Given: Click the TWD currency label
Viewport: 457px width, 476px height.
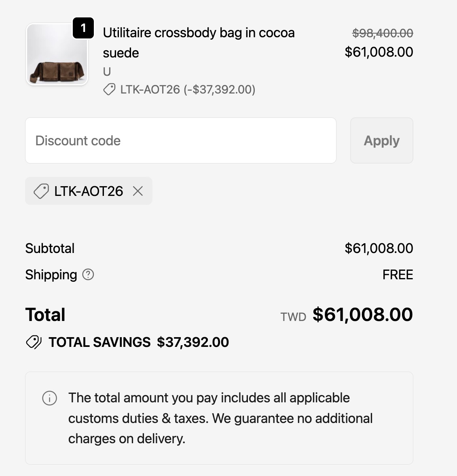Looking at the screenshot, I should [x=293, y=317].
